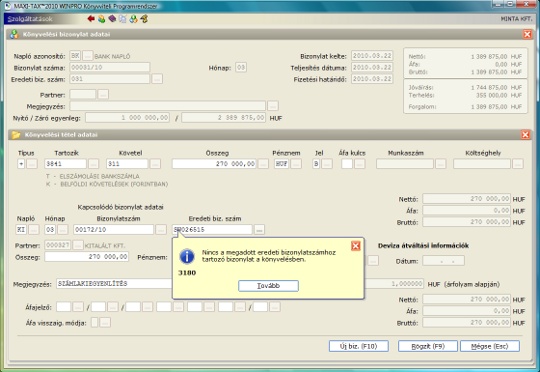540x372 pixels.
Task: Click the Jel field showing B
Action: click(x=316, y=164)
